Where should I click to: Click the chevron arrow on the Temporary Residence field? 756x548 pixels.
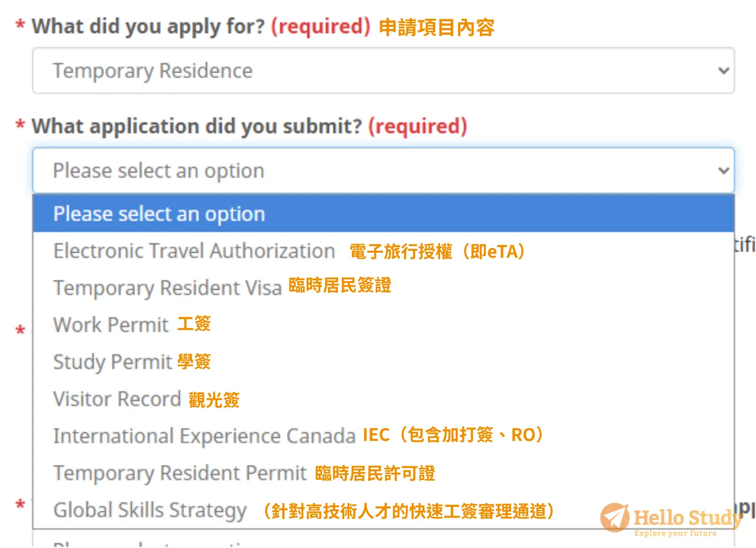coord(724,71)
